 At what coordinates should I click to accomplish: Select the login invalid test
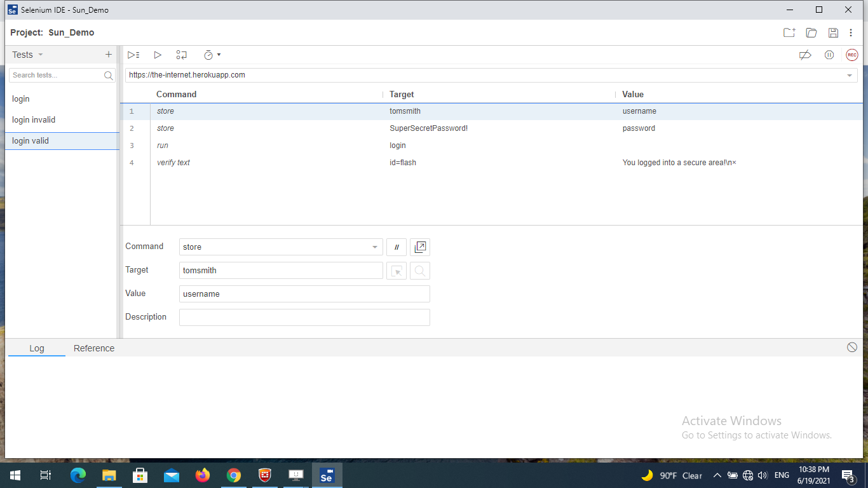pyautogui.click(x=62, y=120)
